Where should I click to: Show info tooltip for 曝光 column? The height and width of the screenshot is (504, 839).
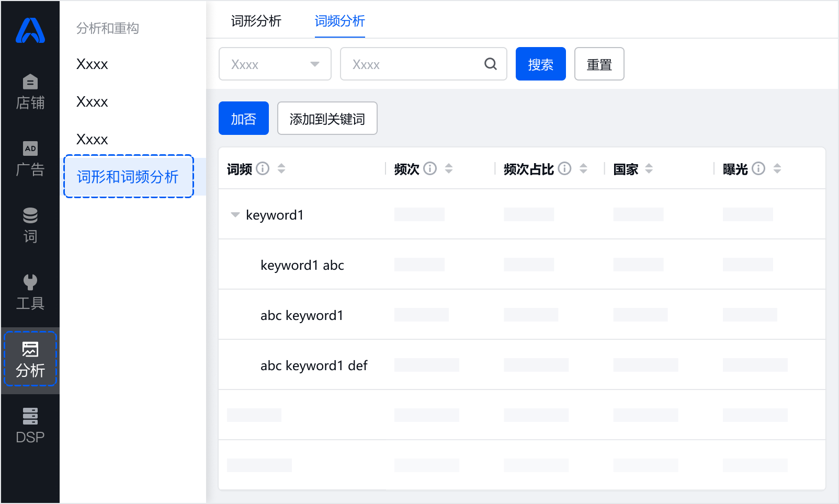point(758,168)
